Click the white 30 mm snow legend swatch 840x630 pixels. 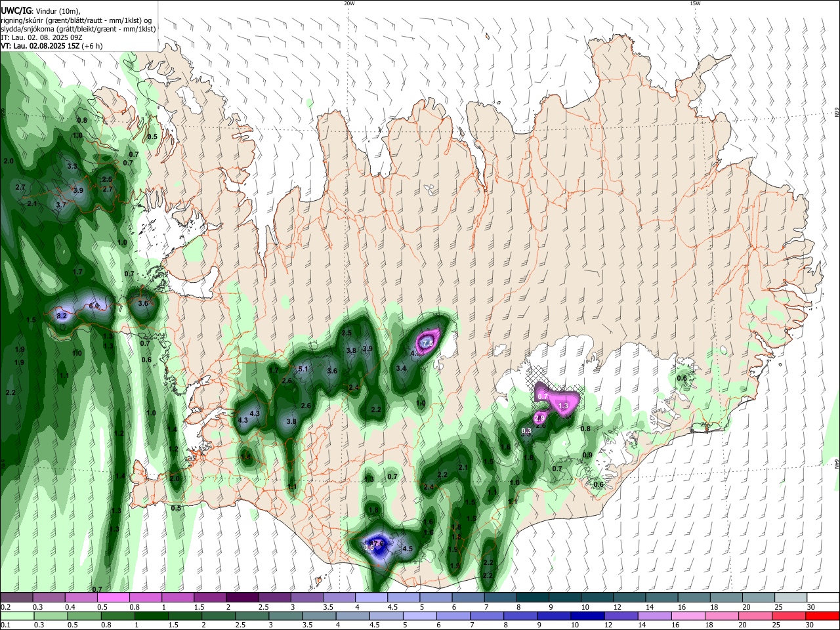click(x=824, y=597)
